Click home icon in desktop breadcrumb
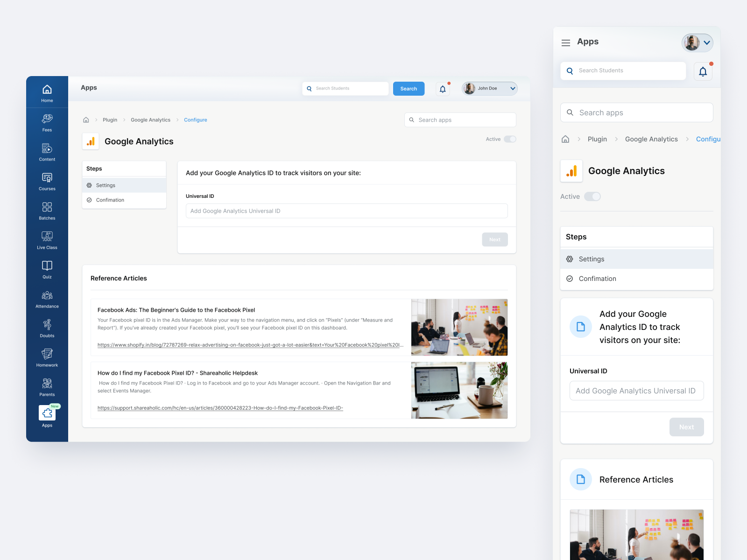Screen dimensions: 747x560 [x=86, y=120]
